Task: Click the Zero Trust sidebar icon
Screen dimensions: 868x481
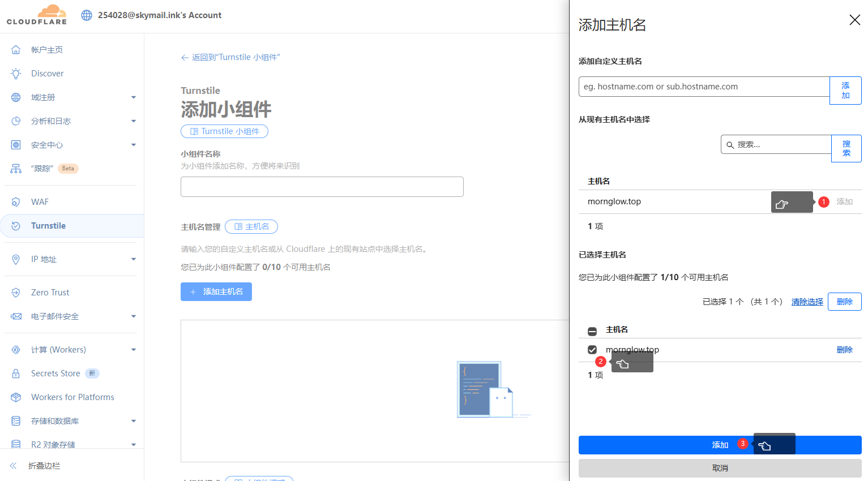Action: pos(16,293)
